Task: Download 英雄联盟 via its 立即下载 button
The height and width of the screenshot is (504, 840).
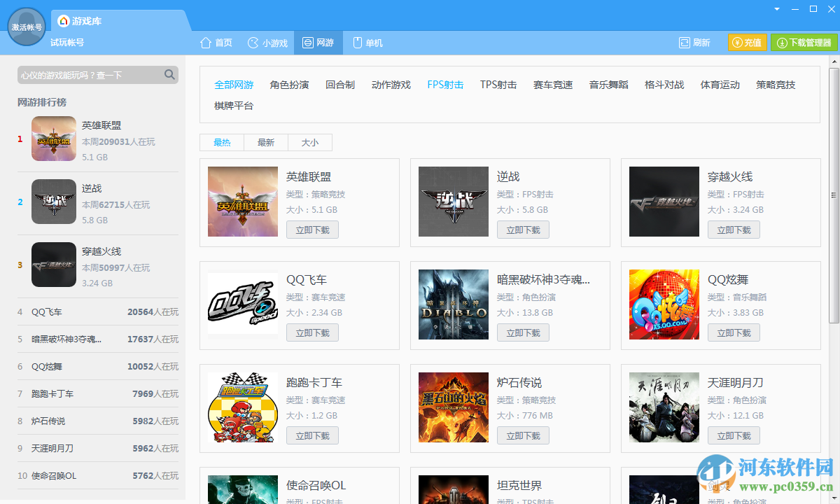Action: tap(312, 229)
